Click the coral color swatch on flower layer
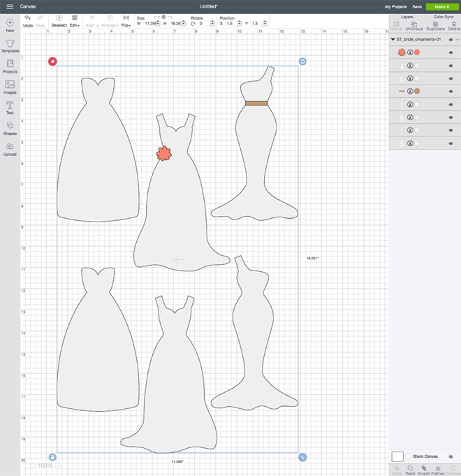 click(x=417, y=52)
